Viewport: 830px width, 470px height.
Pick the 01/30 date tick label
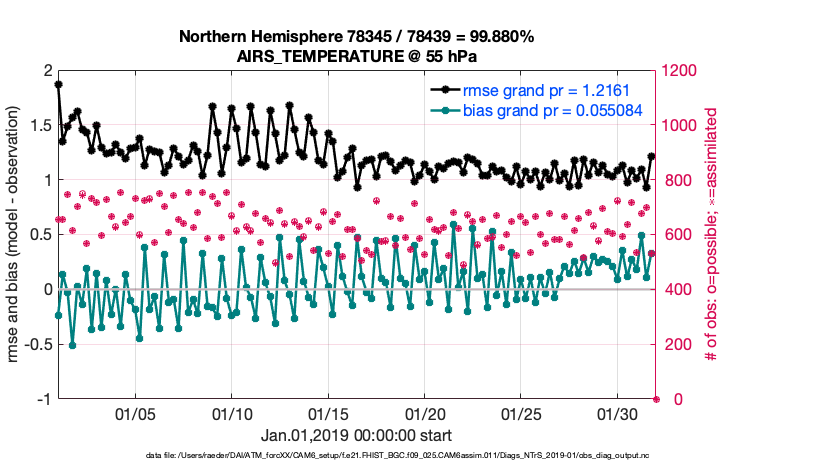point(616,414)
